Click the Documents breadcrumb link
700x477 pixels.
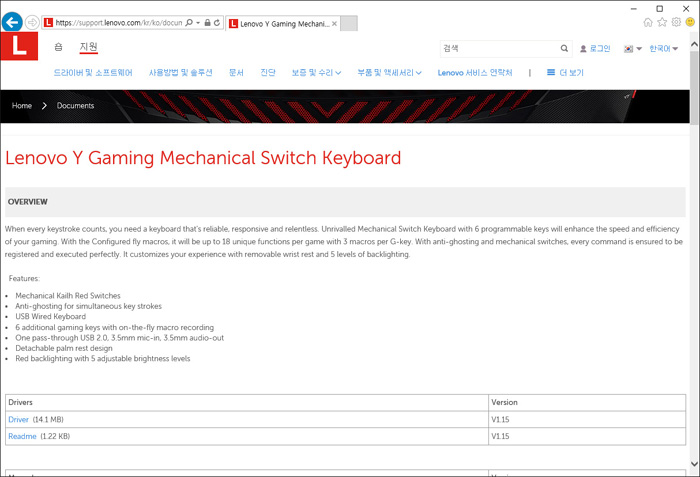pos(75,106)
